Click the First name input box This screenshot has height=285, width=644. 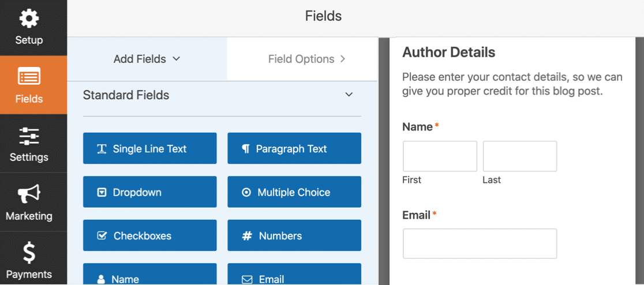coord(440,156)
